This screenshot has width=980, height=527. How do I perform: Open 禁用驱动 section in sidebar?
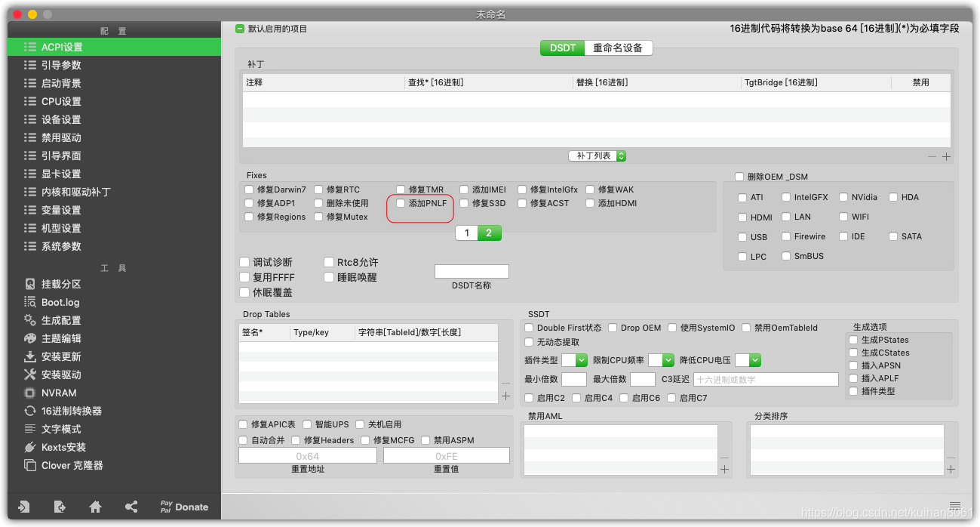[114, 137]
